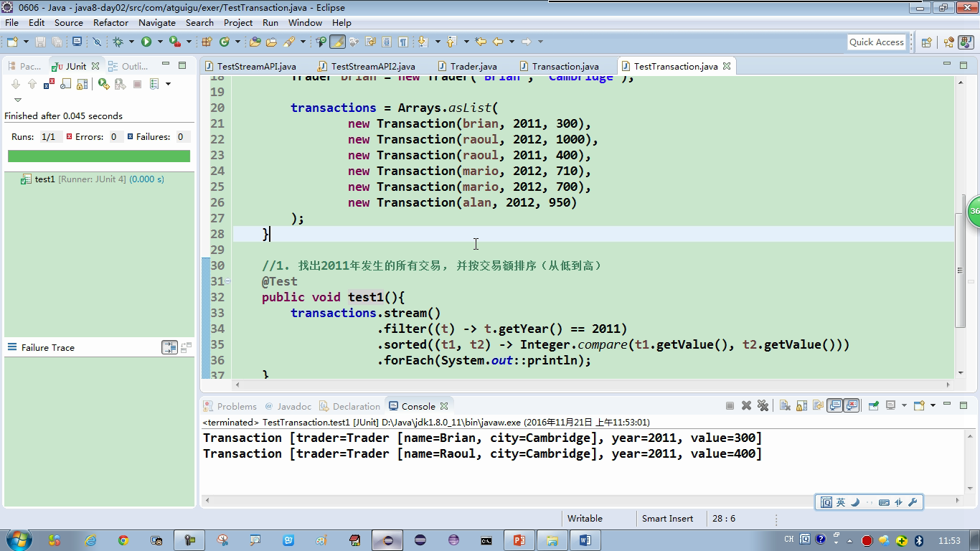Open PowerPoint from the Windows taskbar
Image resolution: width=980 pixels, height=551 pixels.
click(x=519, y=540)
